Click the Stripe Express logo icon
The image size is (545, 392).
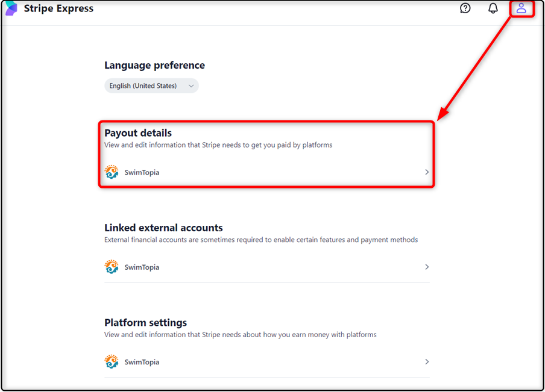(11, 8)
